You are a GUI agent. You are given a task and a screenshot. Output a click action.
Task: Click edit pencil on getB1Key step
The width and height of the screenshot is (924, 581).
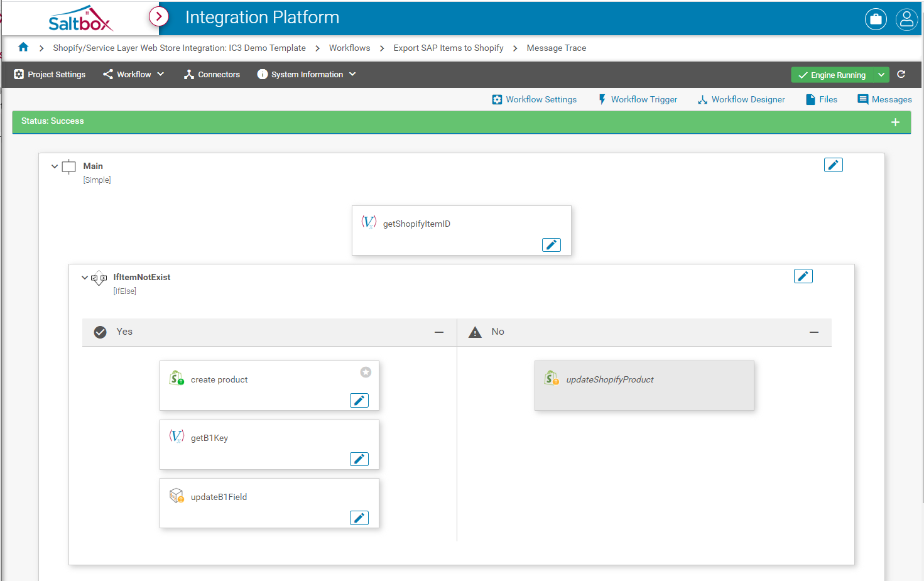[x=359, y=459]
